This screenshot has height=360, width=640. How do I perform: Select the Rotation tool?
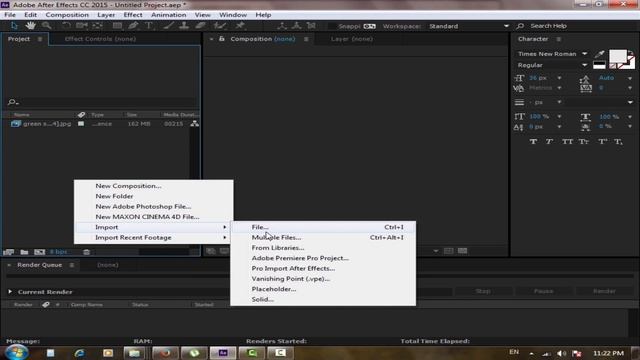point(66,26)
